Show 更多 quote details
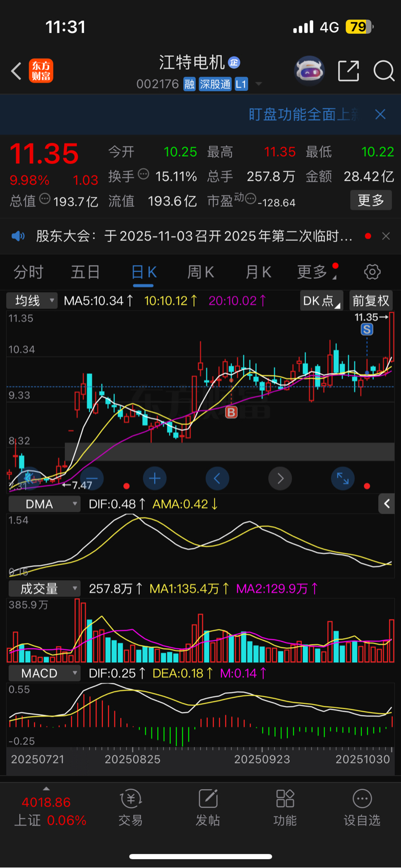Viewport: 401px width, 868px height. pos(371,200)
